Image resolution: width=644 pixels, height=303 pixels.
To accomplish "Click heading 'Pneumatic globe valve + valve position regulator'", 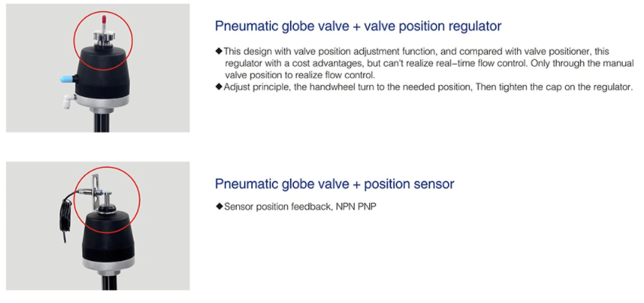I will [358, 27].
